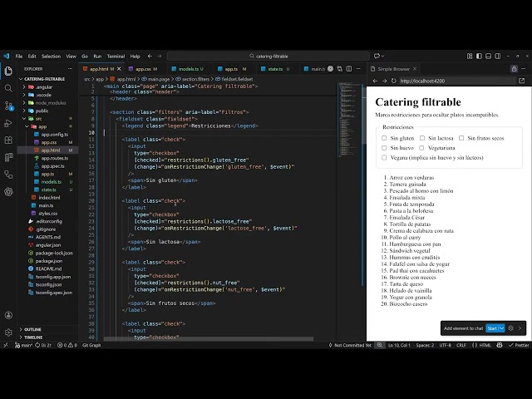The width and height of the screenshot is (532, 399).
Task: Open the File menu
Action: pyautogui.click(x=19, y=57)
